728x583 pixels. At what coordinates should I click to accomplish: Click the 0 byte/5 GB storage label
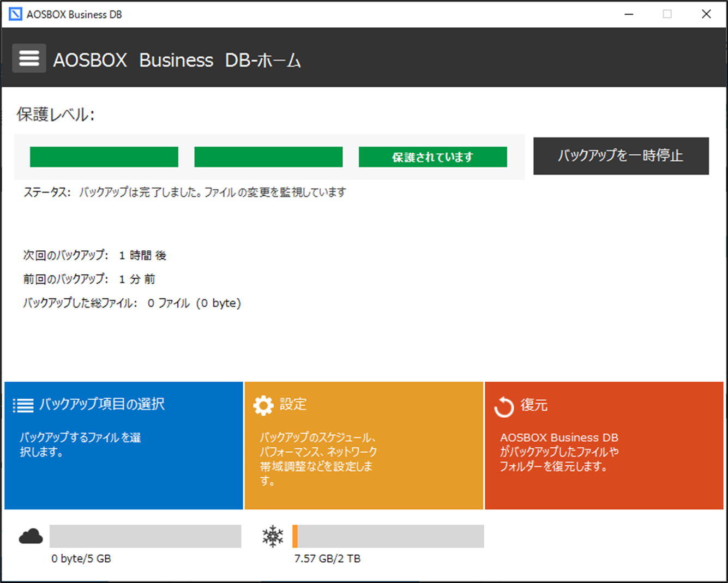(81, 558)
